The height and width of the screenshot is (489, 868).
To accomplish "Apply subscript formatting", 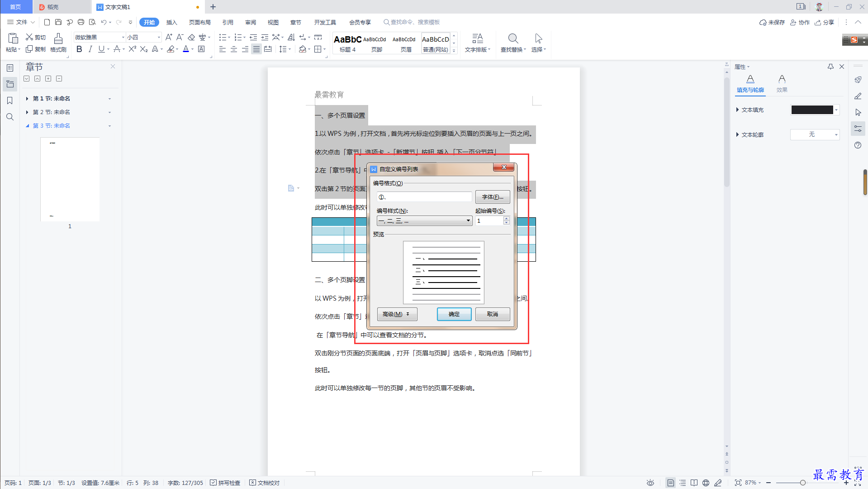I will tap(144, 49).
